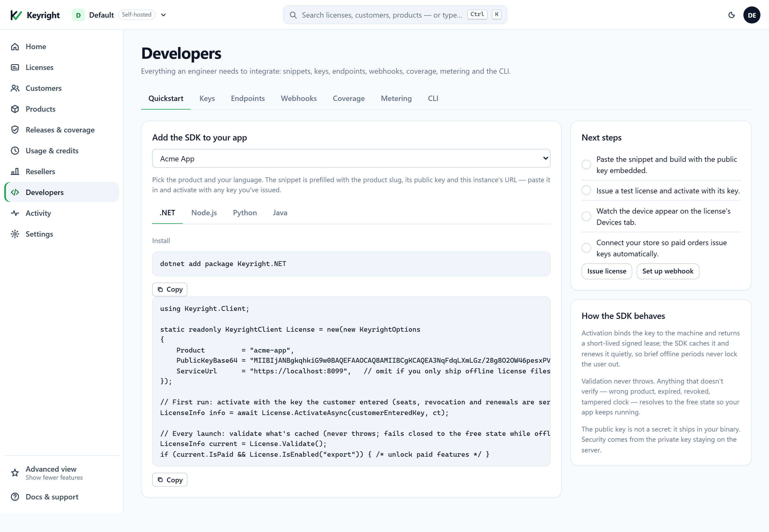Click the Set up webhook button
This screenshot has height=532, width=769.
(x=668, y=271)
